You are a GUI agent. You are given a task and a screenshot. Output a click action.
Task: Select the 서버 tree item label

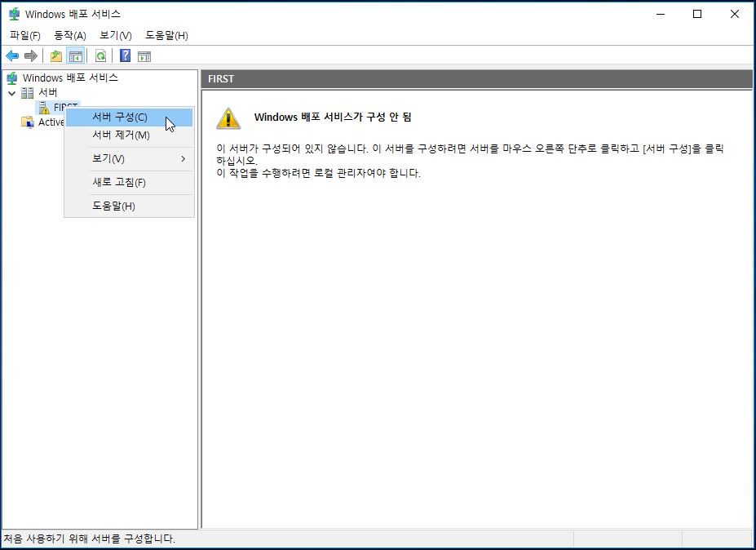[x=48, y=93]
